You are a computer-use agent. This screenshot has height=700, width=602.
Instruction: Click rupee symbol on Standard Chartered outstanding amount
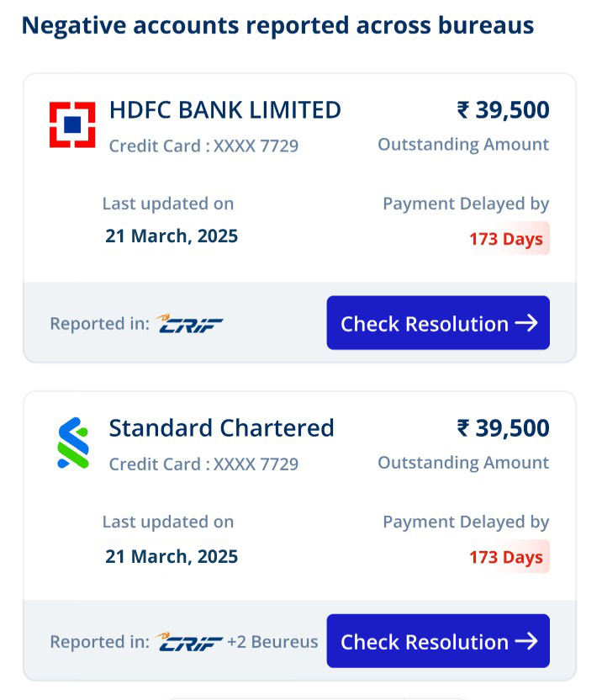point(463,428)
